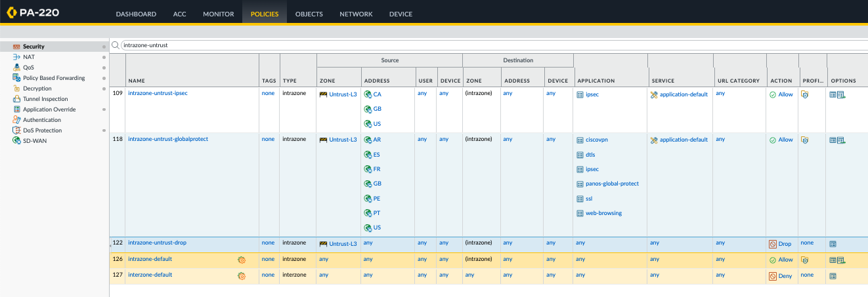Open the intrazone-untrust-globalprotect rule link
Image resolution: width=868 pixels, height=297 pixels.
167,140
